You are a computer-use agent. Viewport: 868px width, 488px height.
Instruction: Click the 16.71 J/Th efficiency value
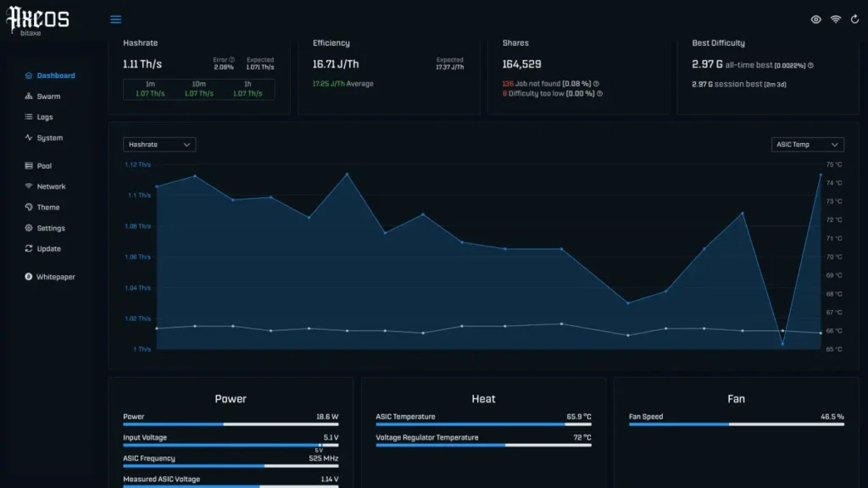(336, 64)
